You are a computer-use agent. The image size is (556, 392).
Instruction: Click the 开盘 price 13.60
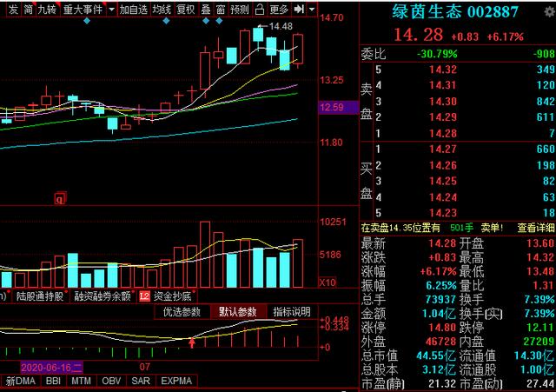(540, 243)
